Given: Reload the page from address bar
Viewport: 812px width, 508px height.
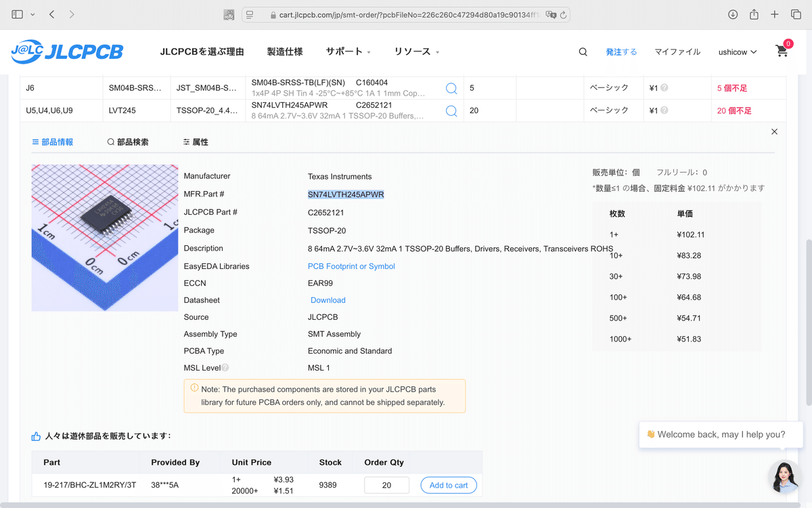Looking at the screenshot, I should coord(563,14).
